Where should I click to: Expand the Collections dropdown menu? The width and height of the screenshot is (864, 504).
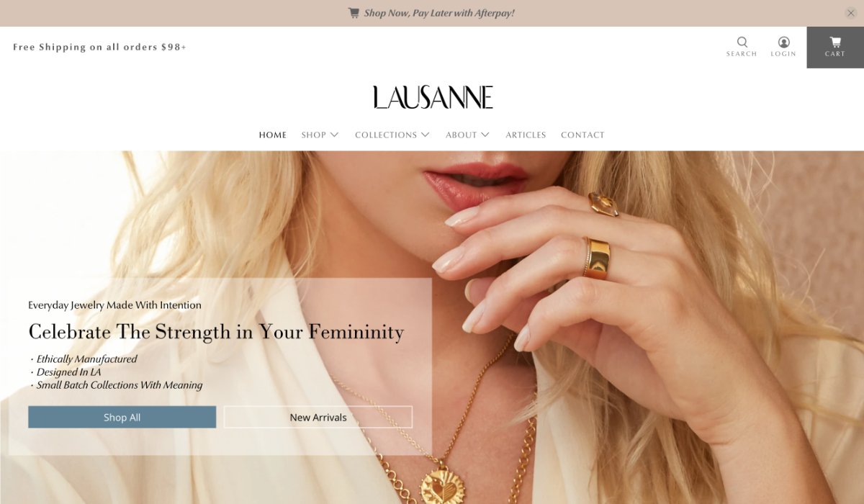tap(392, 135)
